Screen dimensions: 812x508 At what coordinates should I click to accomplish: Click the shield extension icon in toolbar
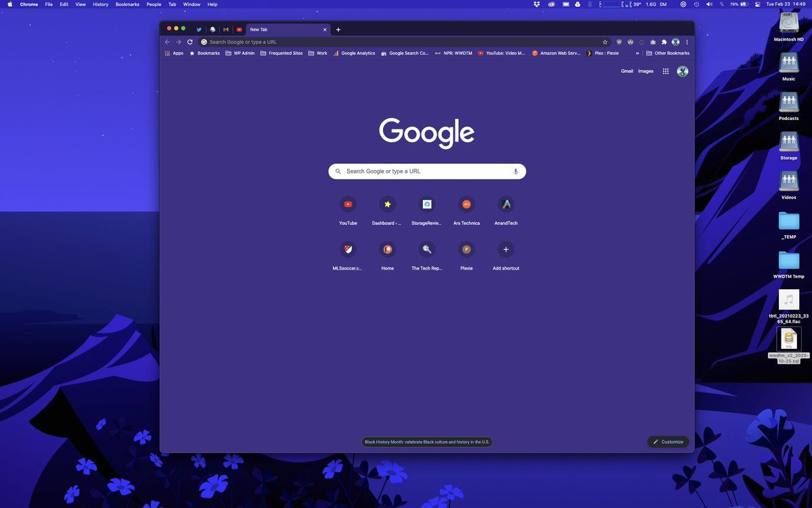coord(618,42)
